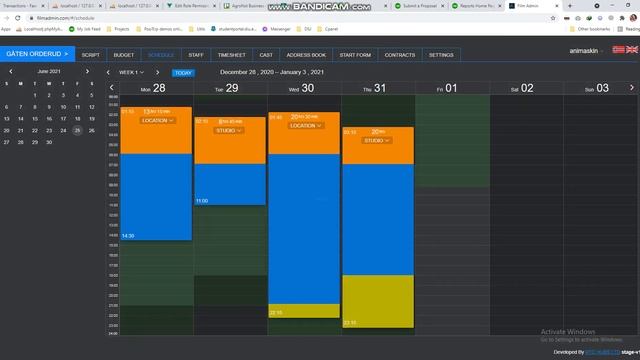Click the date range December 28 – January 3
This screenshot has width=640, height=360.
pos(272,72)
